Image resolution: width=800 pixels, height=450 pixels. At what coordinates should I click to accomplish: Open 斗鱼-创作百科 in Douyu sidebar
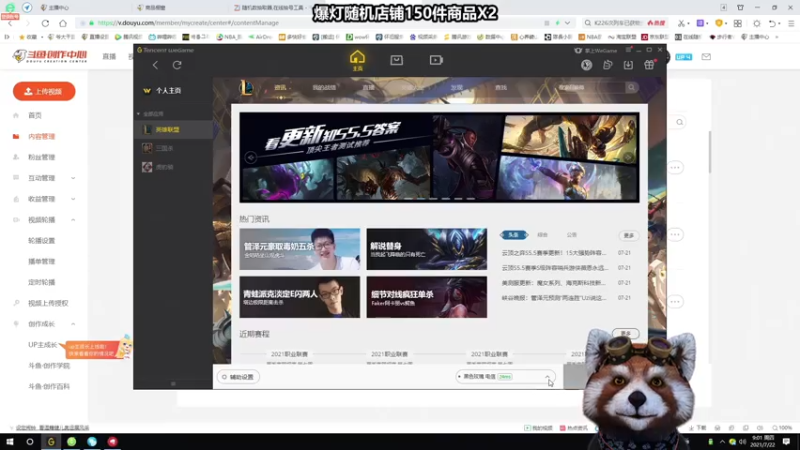49,386
